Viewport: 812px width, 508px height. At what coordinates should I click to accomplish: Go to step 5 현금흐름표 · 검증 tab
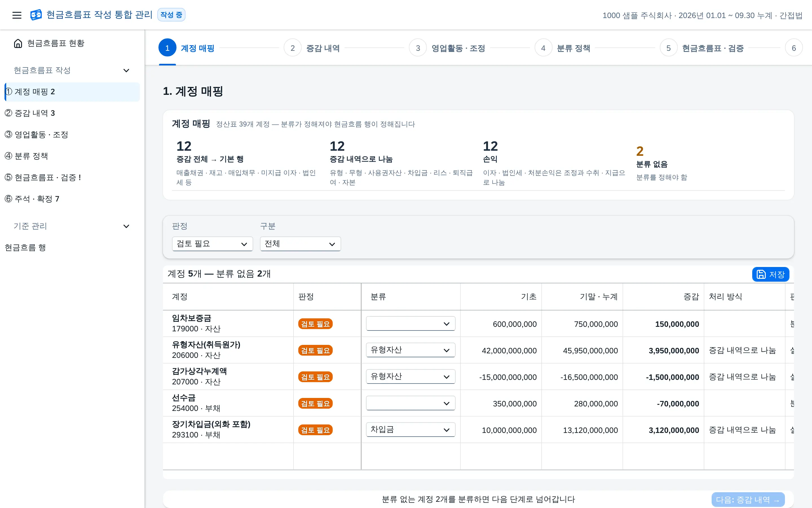click(701, 48)
